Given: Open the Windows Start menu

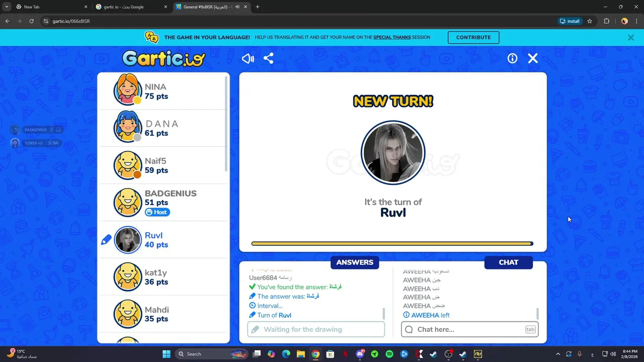Looking at the screenshot, I should (x=167, y=354).
